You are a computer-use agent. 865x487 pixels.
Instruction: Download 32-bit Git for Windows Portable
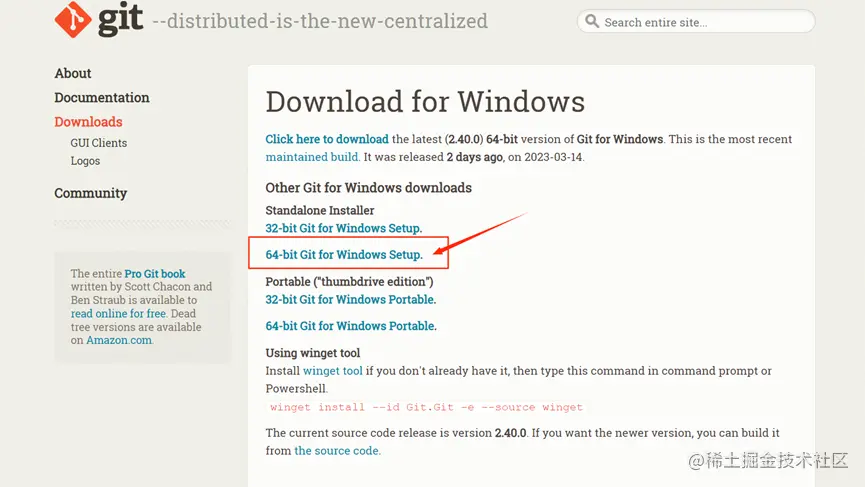tap(350, 299)
